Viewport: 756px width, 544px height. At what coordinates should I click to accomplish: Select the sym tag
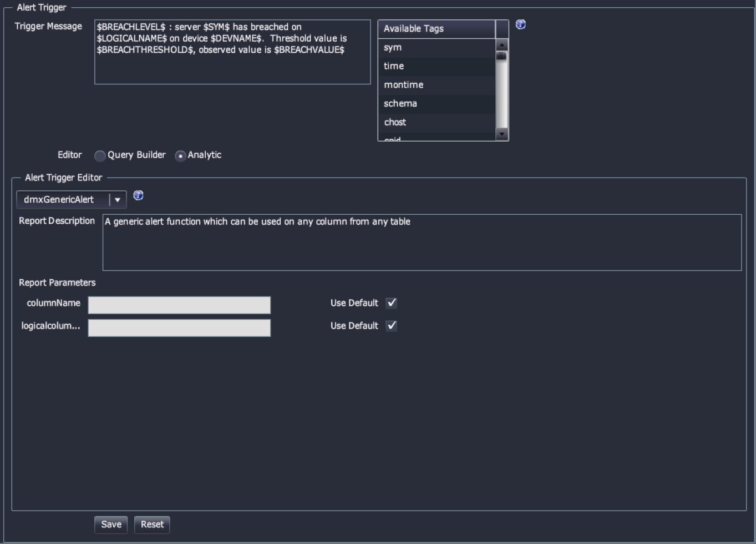[x=437, y=48]
